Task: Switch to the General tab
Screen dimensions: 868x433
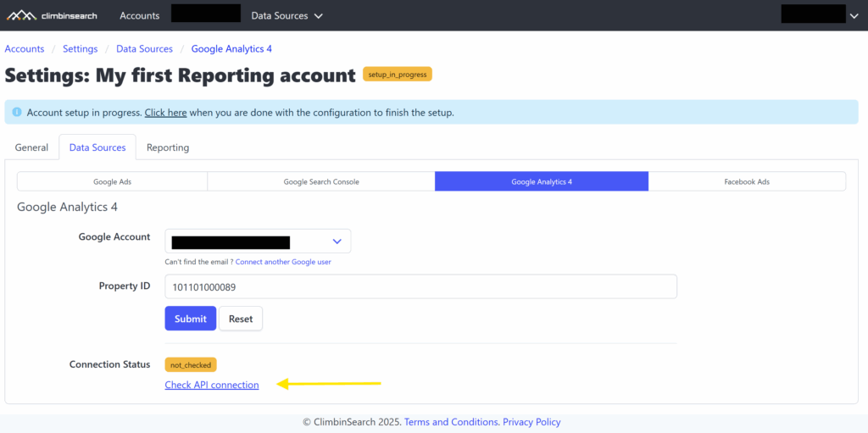Action: pyautogui.click(x=31, y=147)
